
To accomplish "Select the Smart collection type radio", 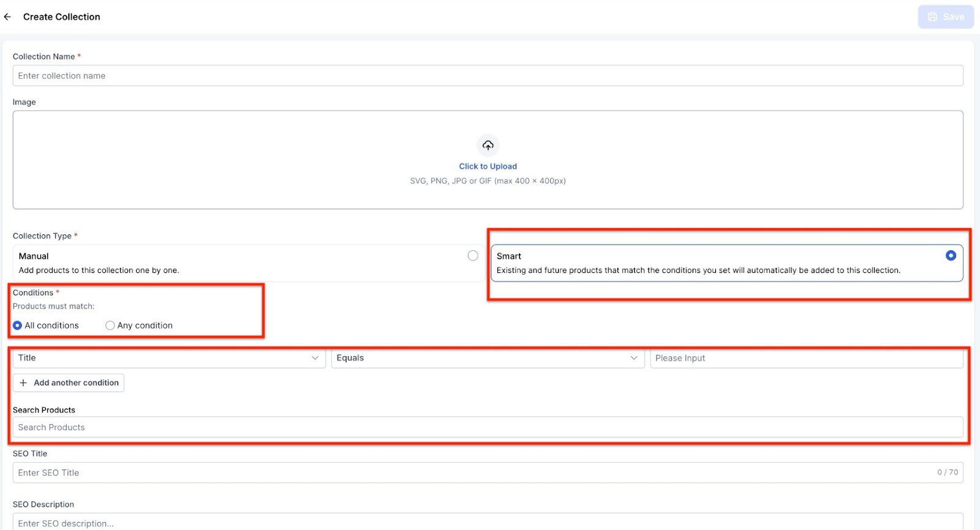I will [x=950, y=256].
